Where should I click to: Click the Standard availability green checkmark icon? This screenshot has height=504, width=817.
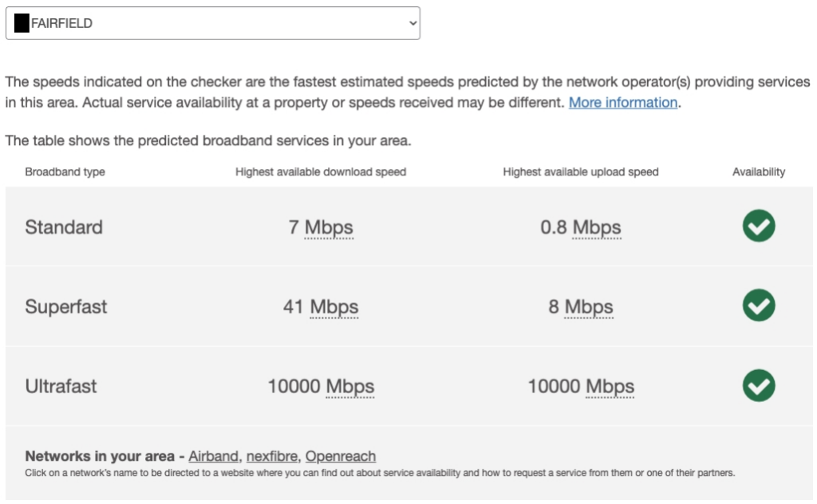[759, 226]
